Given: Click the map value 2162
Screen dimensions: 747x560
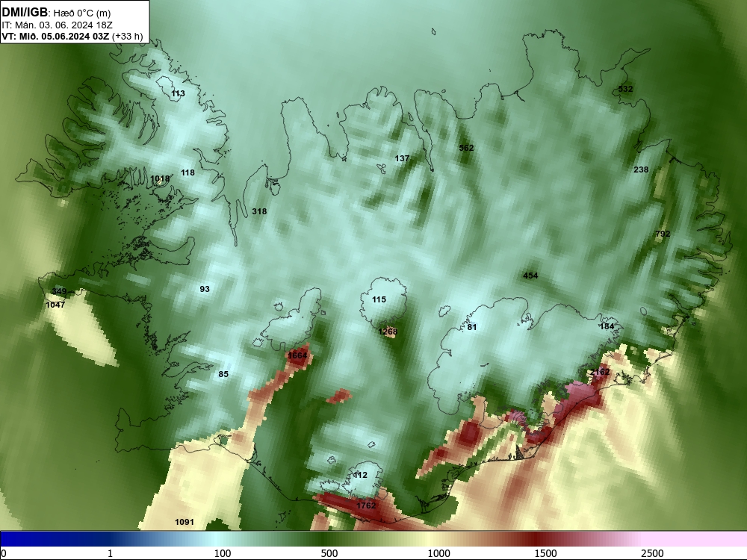Looking at the screenshot, I should (600, 372).
